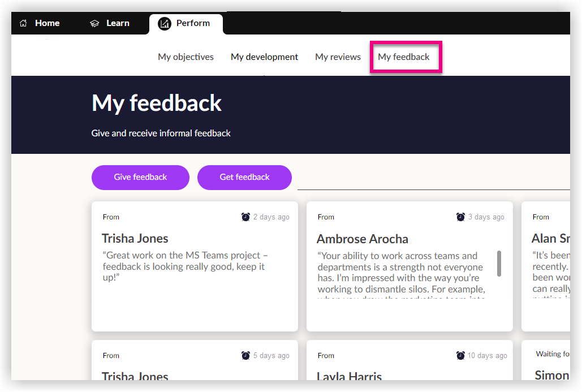The image size is (582, 392).
Task: Click the Home house icon
Action: click(x=23, y=23)
